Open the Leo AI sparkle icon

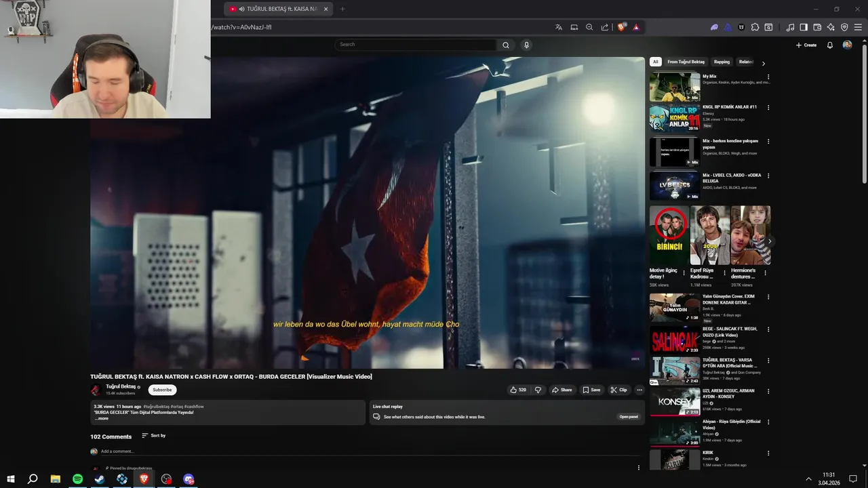pos(831,28)
